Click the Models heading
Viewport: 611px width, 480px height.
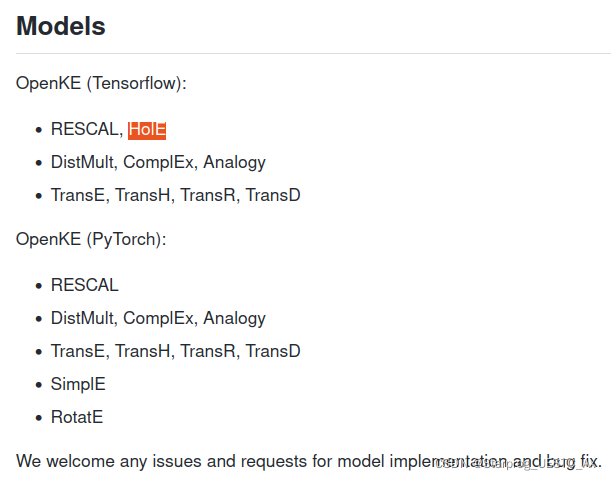61,26
